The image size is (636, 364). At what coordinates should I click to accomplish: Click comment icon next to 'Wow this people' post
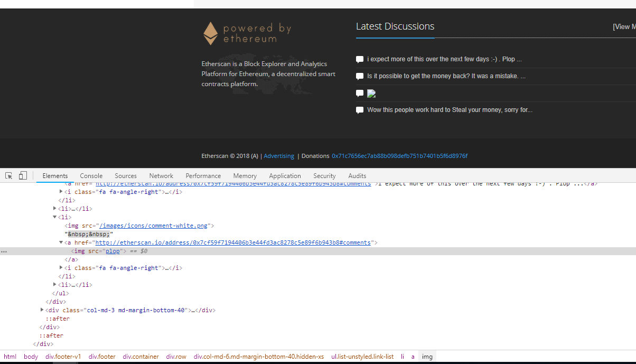360,110
